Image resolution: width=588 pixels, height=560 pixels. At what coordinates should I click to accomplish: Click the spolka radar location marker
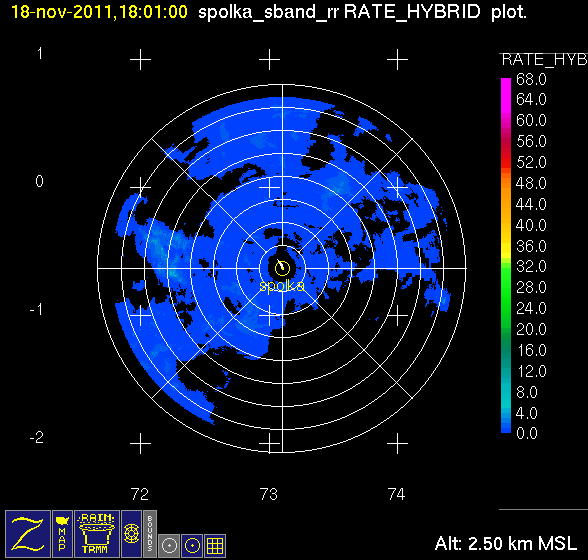[282, 268]
